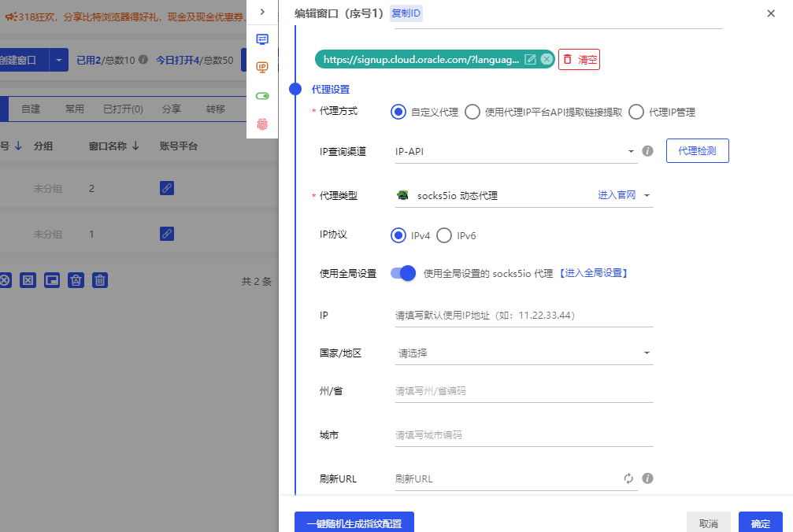Click 未分组 cell in window 2 row

pos(47,188)
